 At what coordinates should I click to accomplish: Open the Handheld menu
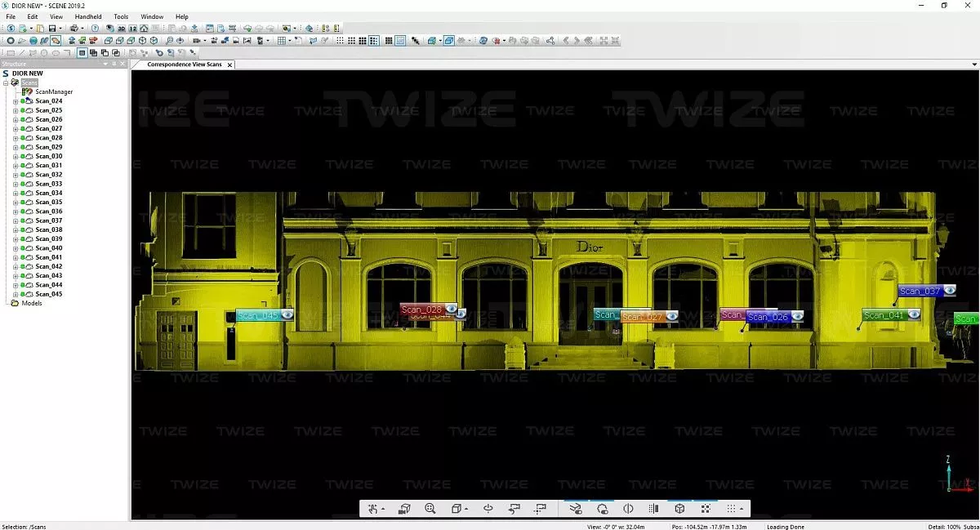pos(88,16)
